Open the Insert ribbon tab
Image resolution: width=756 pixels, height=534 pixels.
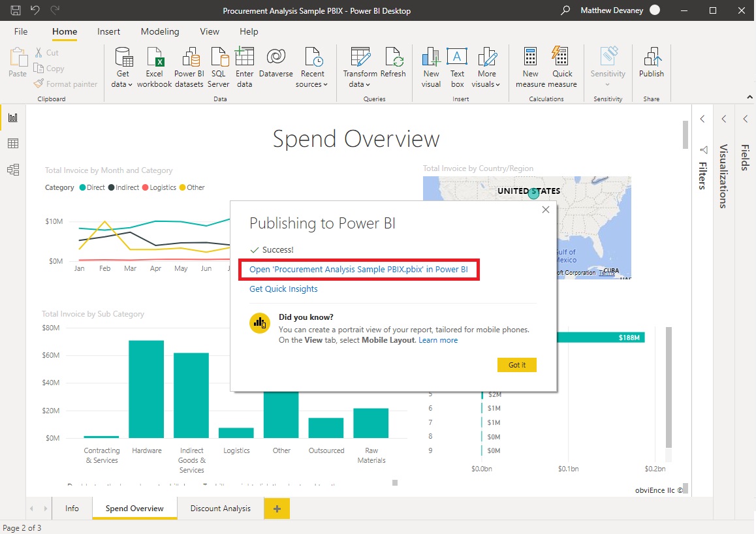coord(108,31)
